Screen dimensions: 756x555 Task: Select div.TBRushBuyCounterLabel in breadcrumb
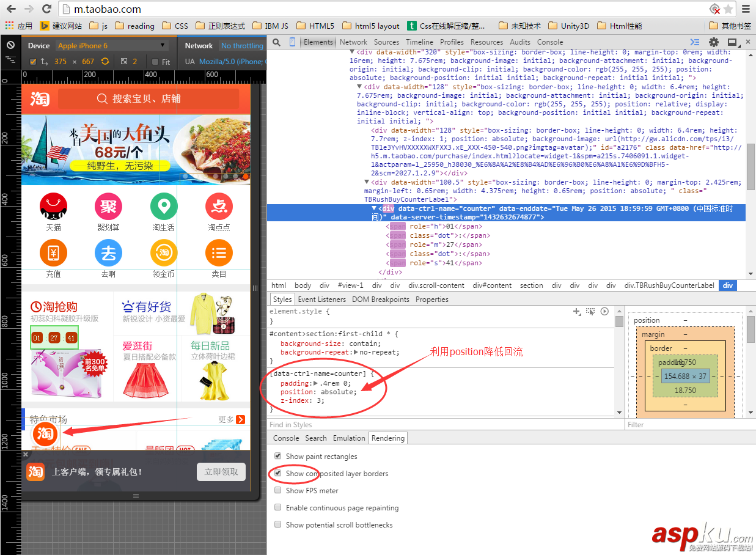click(669, 285)
